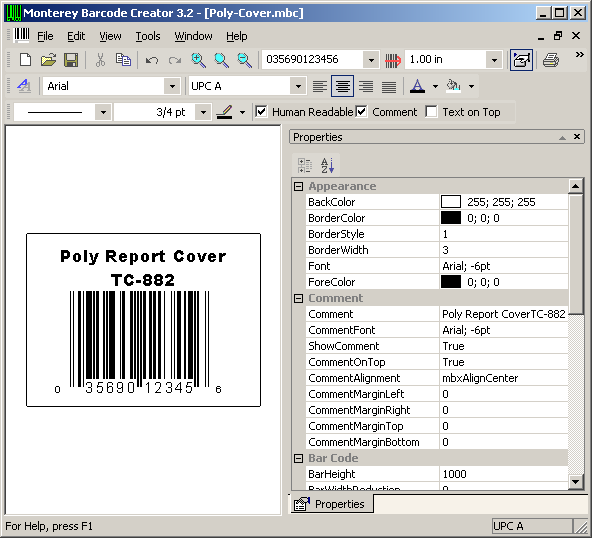Collapse the Appearance category
Screen dimensions: 592x538
click(x=298, y=186)
